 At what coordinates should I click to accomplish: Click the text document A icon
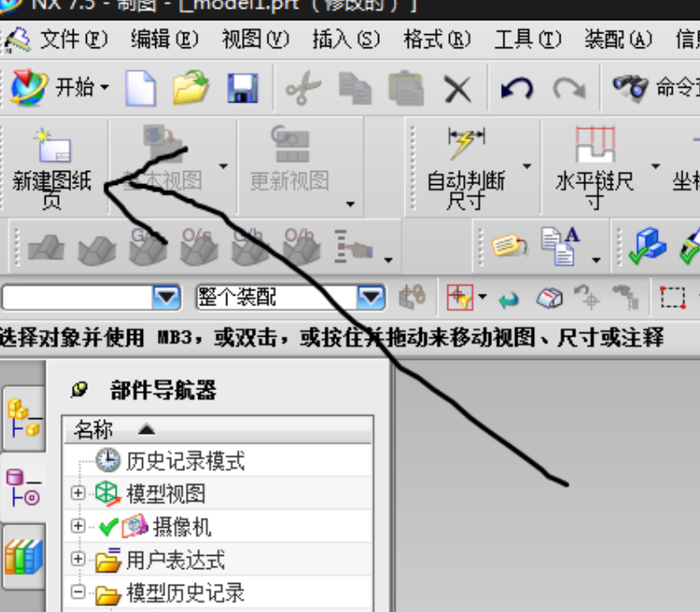561,246
